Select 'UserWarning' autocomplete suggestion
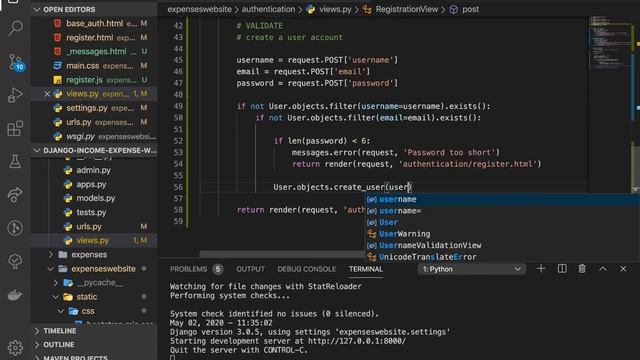 (x=502, y=234)
